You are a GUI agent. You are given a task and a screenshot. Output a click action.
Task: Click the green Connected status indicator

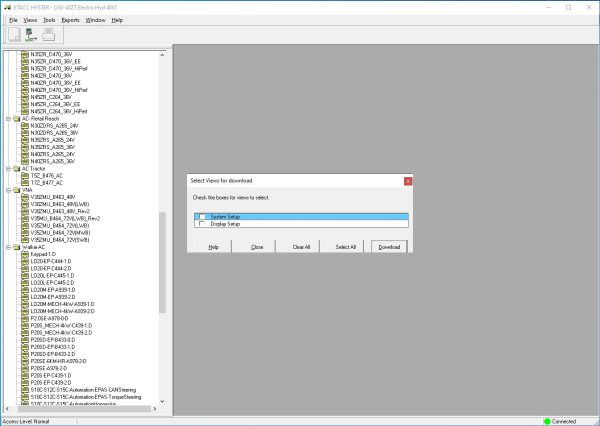(547, 421)
